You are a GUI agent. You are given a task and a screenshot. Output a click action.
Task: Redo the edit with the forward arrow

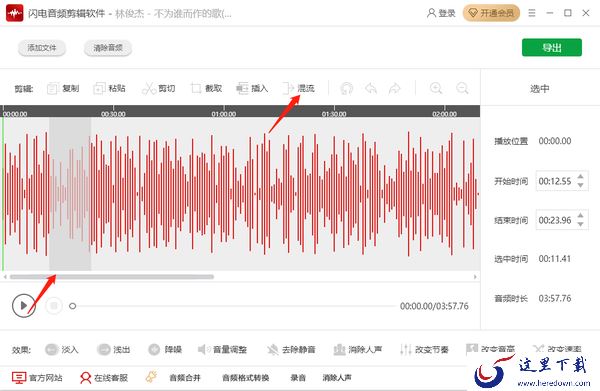coord(395,88)
